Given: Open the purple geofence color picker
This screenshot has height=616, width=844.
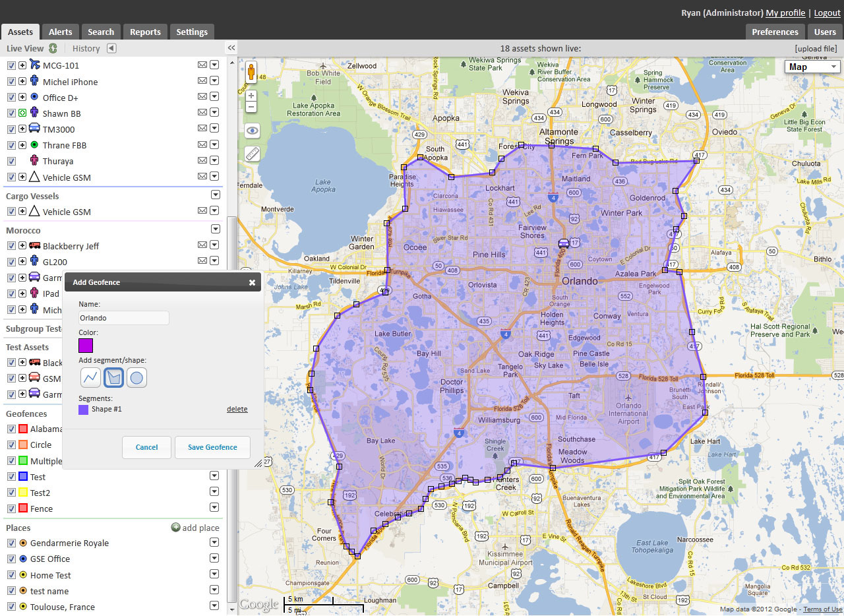Looking at the screenshot, I should pyautogui.click(x=86, y=346).
